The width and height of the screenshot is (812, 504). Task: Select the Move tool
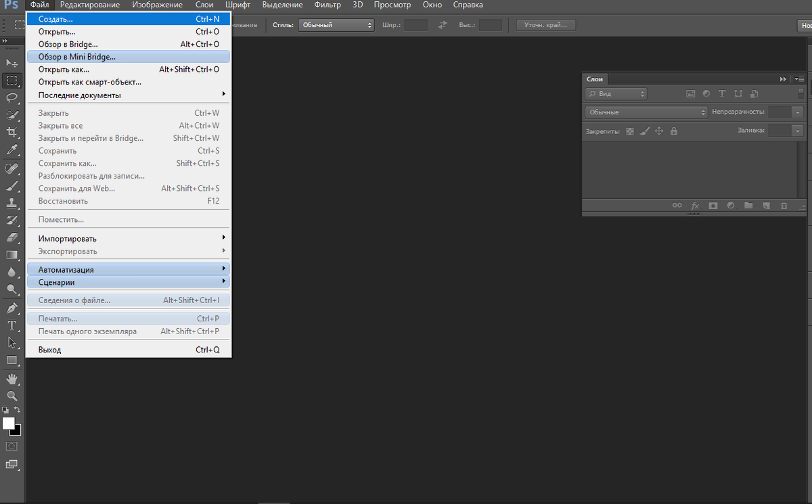tap(12, 63)
